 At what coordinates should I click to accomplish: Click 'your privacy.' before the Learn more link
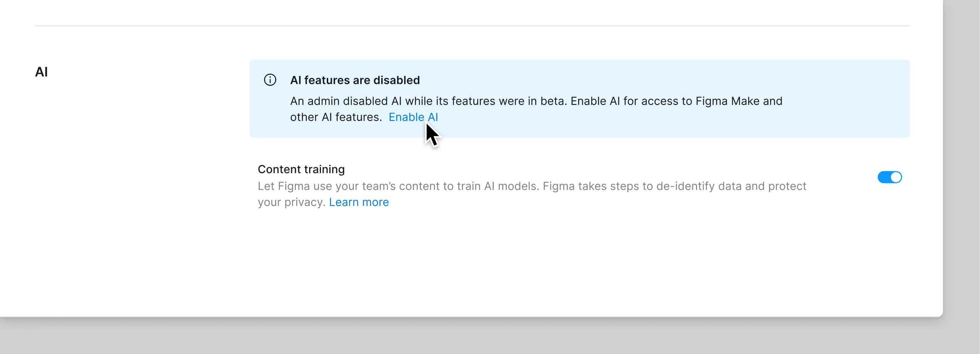point(292,202)
